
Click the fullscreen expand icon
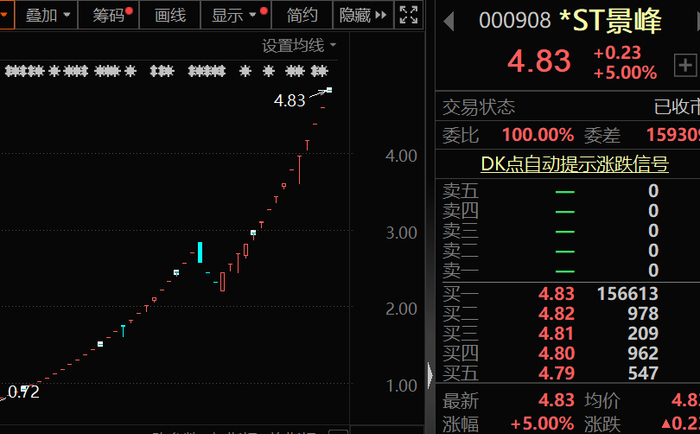point(408,15)
